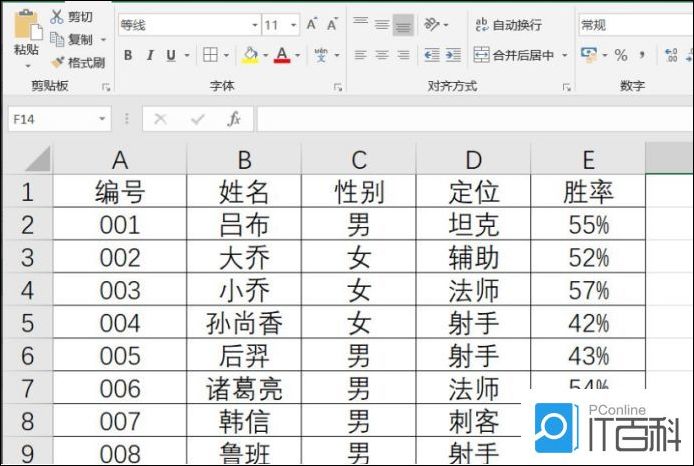Click the formula bar Cancel (X) icon
Image resolution: width=694 pixels, height=466 pixels.
coord(160,119)
